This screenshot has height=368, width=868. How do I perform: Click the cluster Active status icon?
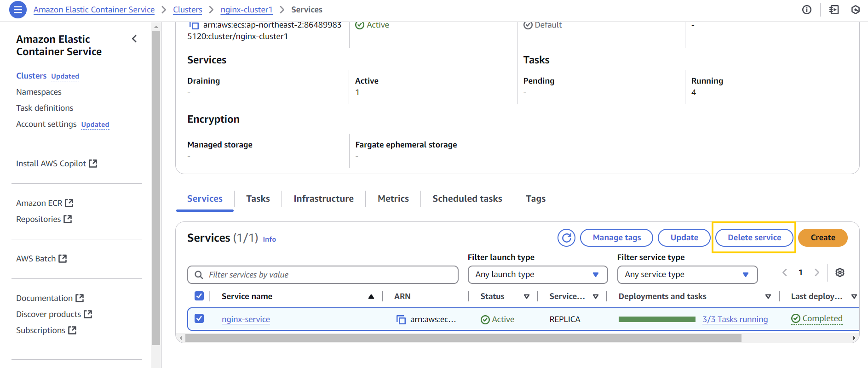360,25
